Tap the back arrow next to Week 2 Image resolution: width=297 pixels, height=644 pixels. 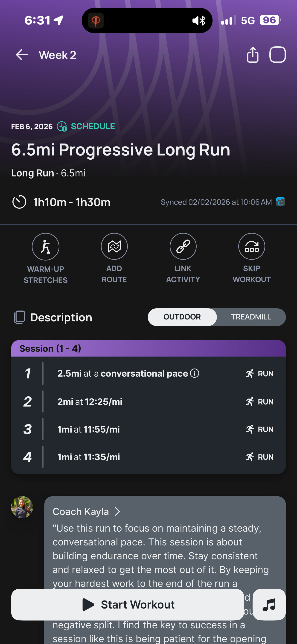22,55
